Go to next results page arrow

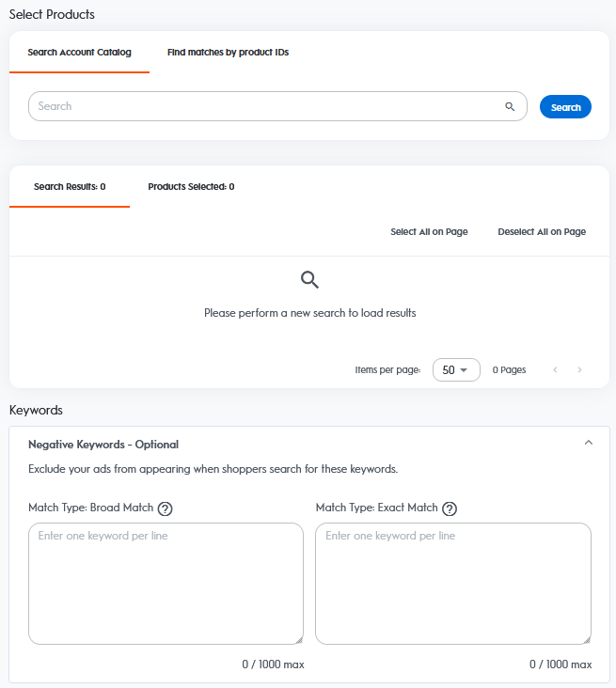579,370
